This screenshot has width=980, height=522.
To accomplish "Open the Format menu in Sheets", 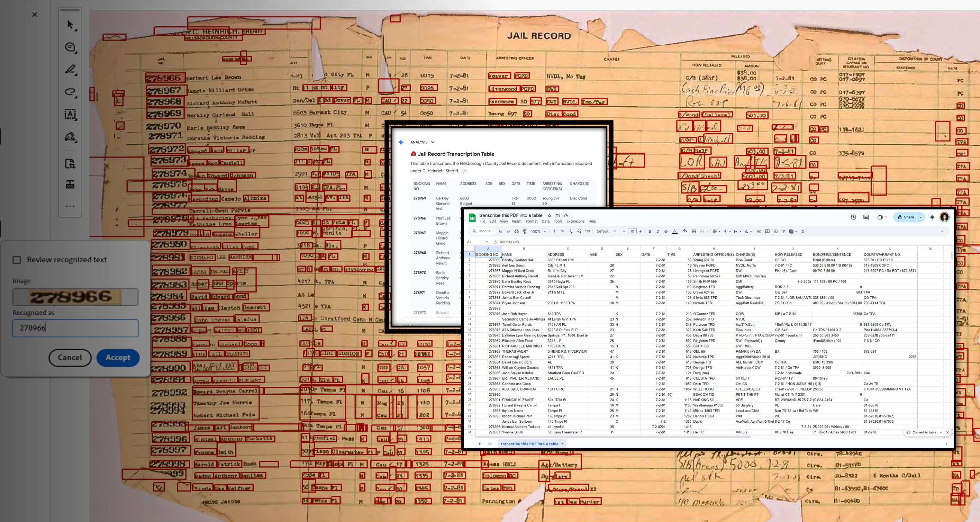I will click(531, 222).
